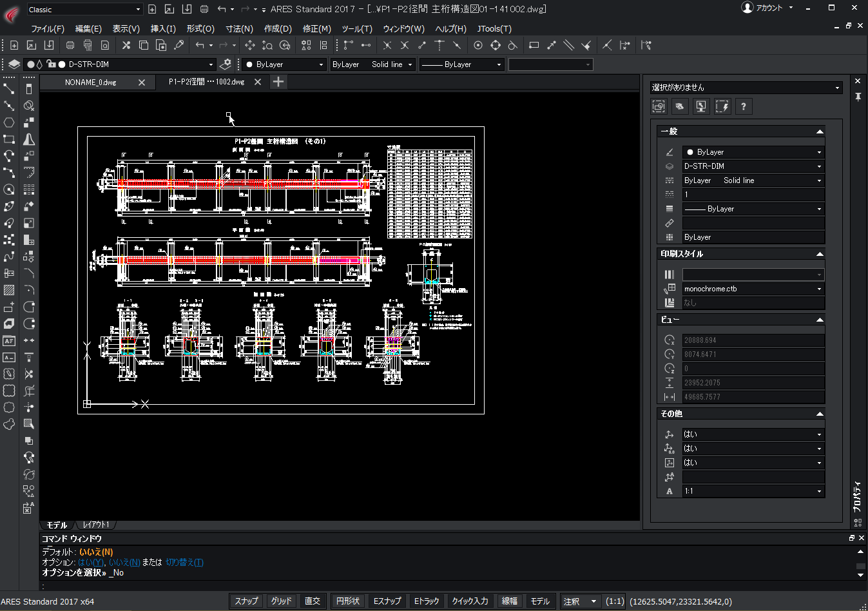868x611 pixels.
Task: Select the Polygon draw tool
Action: 9,122
